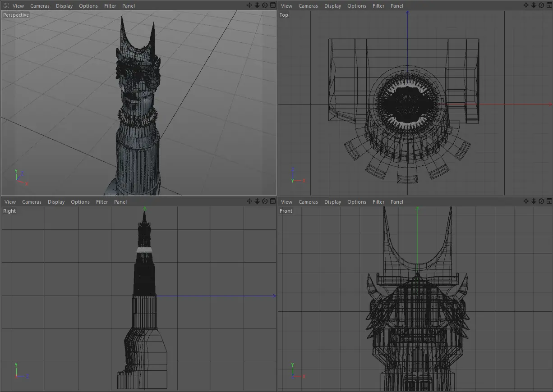Open the Cameras menu in Right viewport
This screenshot has height=392, width=553.
[x=32, y=202]
